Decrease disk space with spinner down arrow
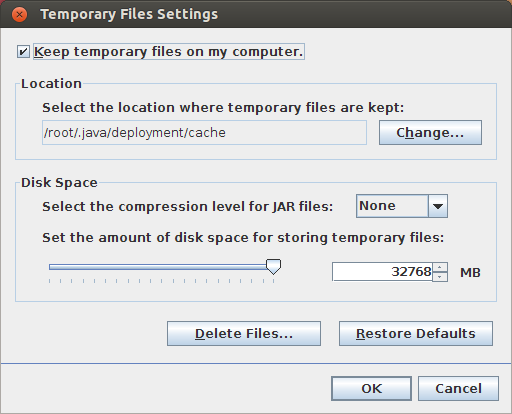512x414 pixels. [440, 277]
